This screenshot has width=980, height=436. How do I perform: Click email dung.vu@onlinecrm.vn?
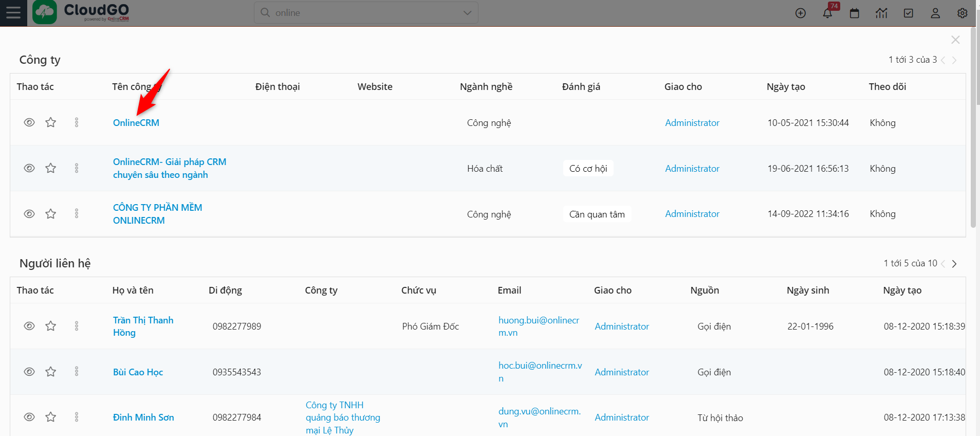point(540,417)
